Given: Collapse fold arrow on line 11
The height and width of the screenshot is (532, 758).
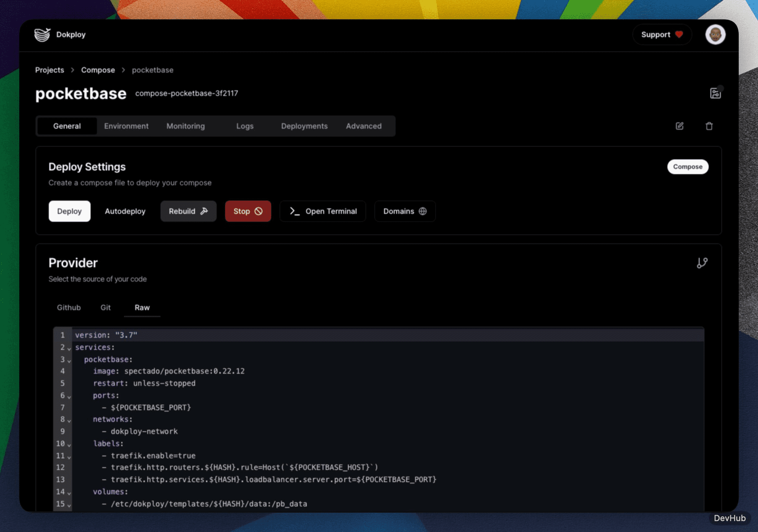Looking at the screenshot, I should (x=69, y=457).
